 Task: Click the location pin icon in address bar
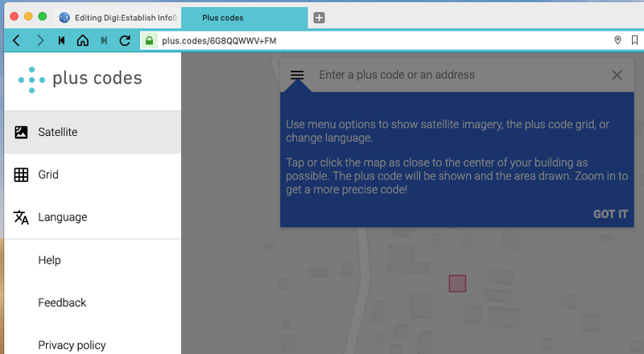(617, 40)
